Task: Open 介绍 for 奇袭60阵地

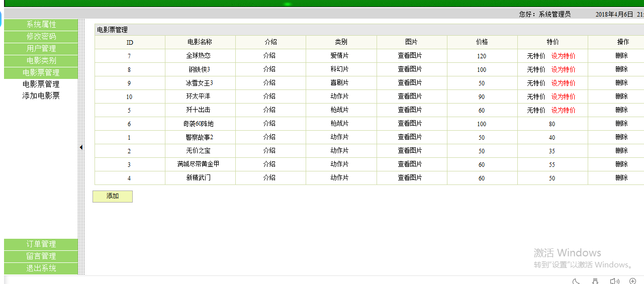Action: (269, 124)
